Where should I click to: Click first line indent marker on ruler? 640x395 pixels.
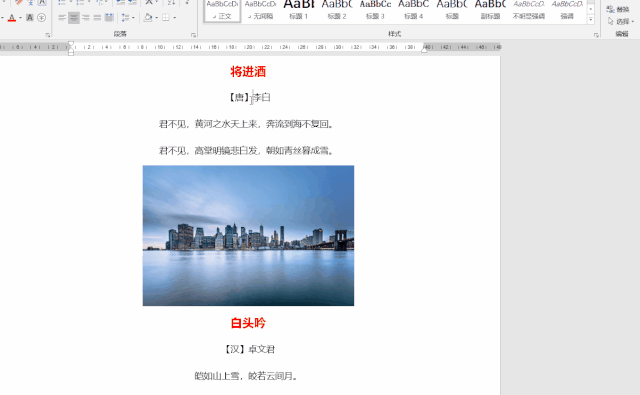71,44
